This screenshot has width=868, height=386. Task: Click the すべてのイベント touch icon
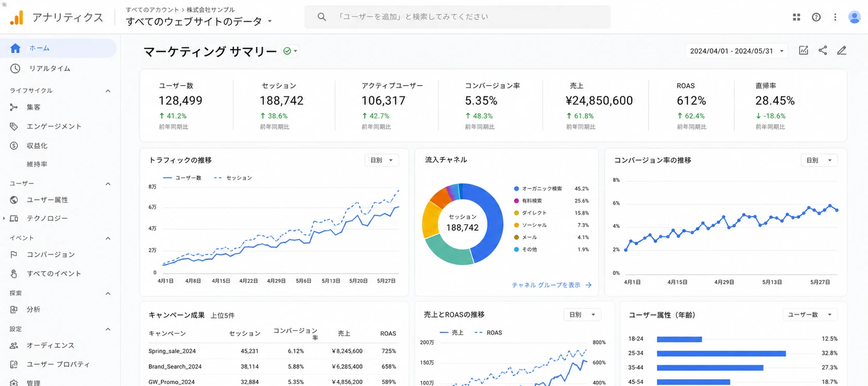(14, 274)
